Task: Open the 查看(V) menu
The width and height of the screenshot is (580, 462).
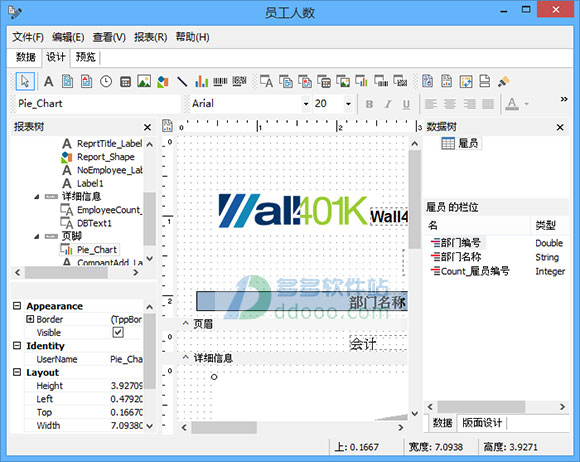Action: click(x=109, y=37)
